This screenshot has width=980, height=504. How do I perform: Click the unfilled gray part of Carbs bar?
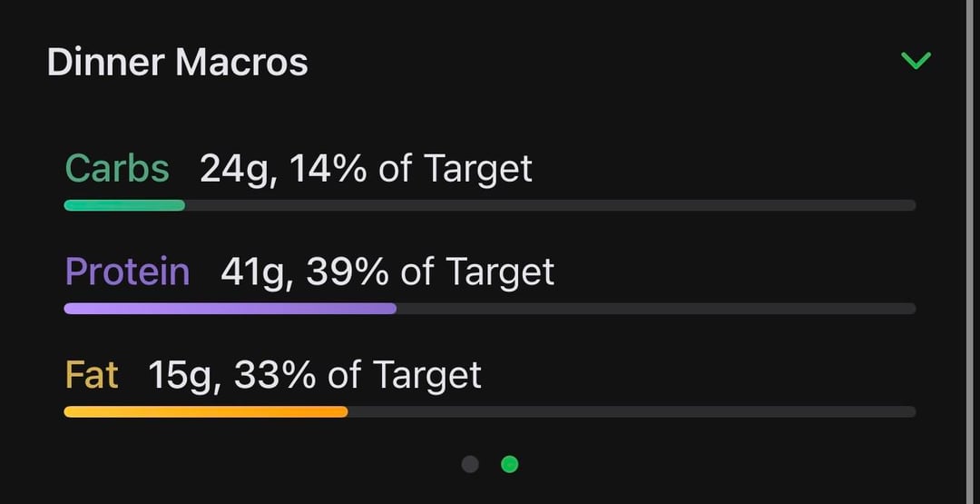click(550, 205)
